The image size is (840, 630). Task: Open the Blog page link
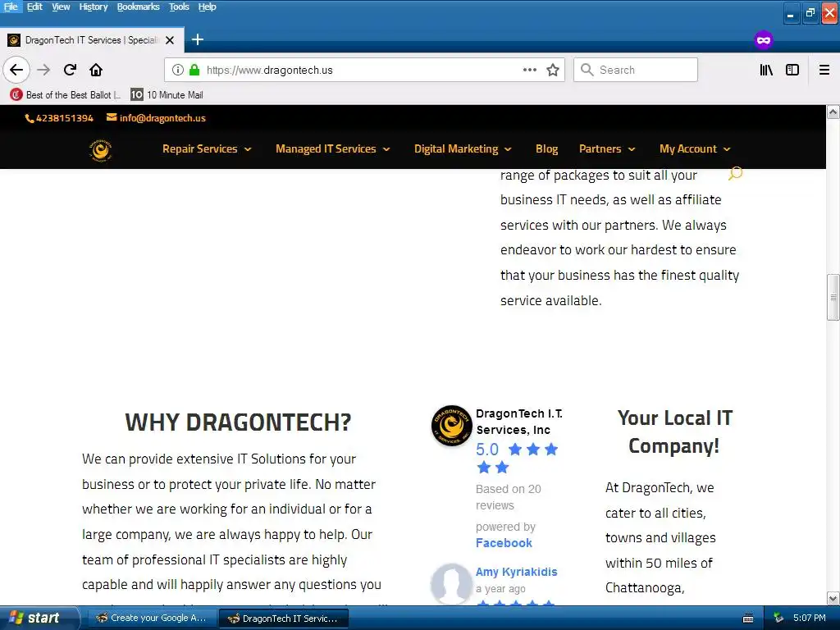tap(546, 149)
